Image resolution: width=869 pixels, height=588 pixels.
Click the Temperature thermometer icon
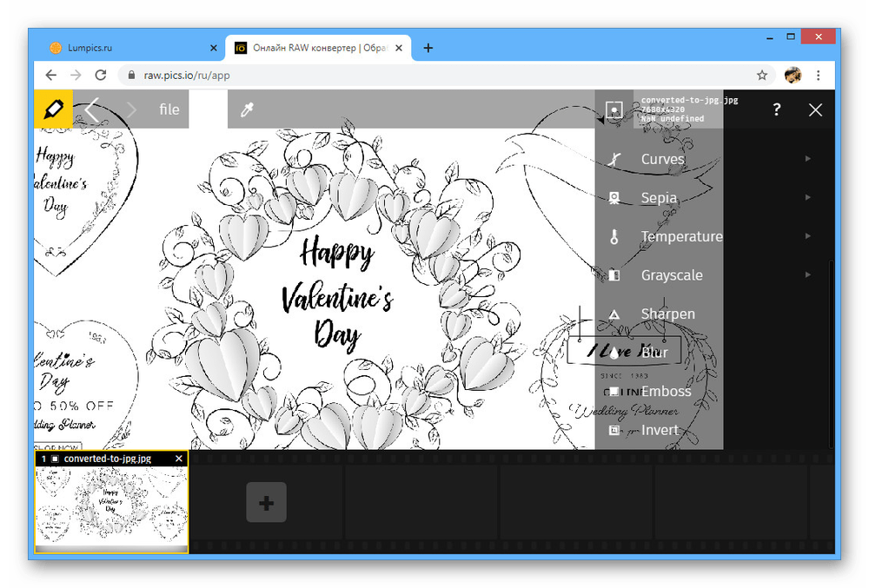pos(614,236)
